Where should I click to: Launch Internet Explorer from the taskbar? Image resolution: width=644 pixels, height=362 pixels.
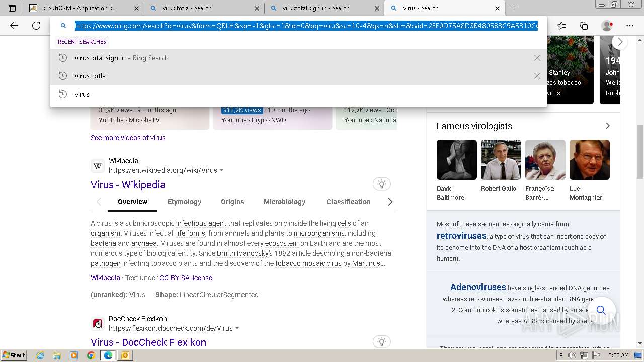pyautogui.click(x=40, y=355)
